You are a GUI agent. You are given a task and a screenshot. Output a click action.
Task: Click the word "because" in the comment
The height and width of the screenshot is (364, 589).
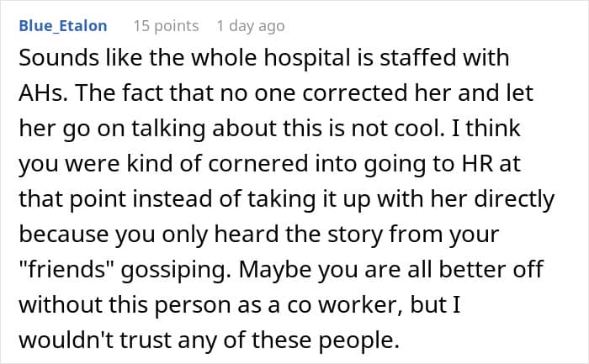[x=64, y=235]
